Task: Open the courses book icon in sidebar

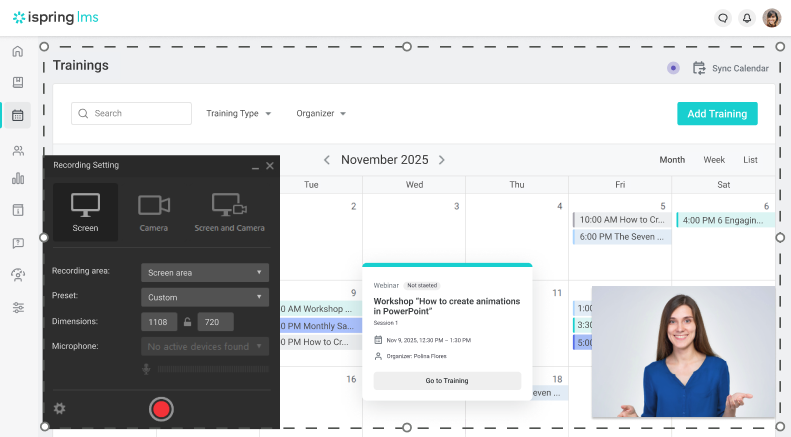Action: (18, 82)
